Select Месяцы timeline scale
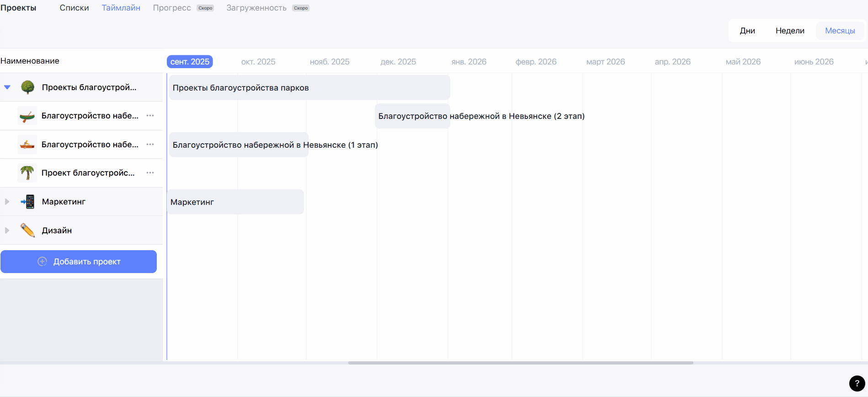The height and width of the screenshot is (397, 868). 840,31
